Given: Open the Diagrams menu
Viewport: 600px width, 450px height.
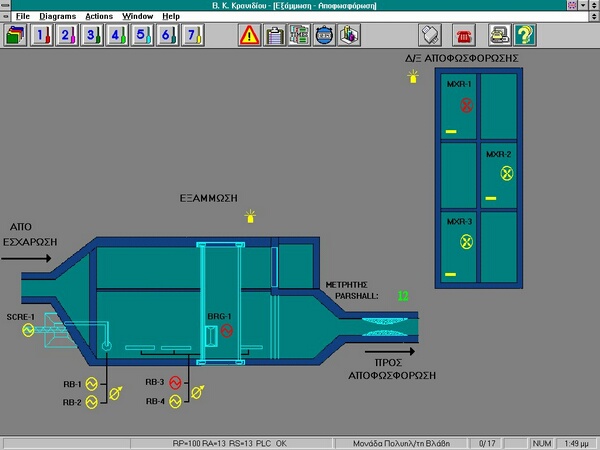Looking at the screenshot, I should 57,17.
